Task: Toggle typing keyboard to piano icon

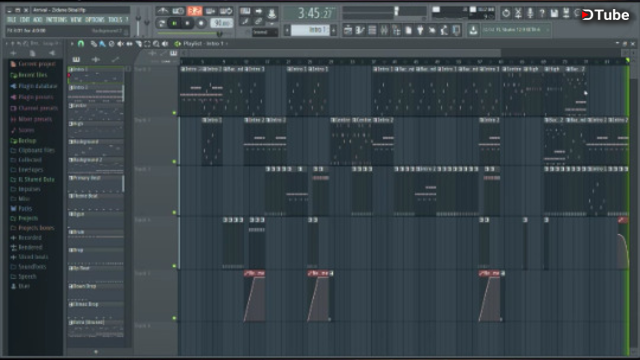Action: coord(245,11)
